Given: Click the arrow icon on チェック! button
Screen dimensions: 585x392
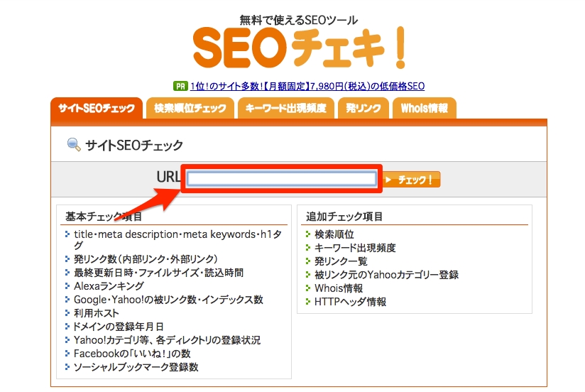Looking at the screenshot, I should pos(388,180).
